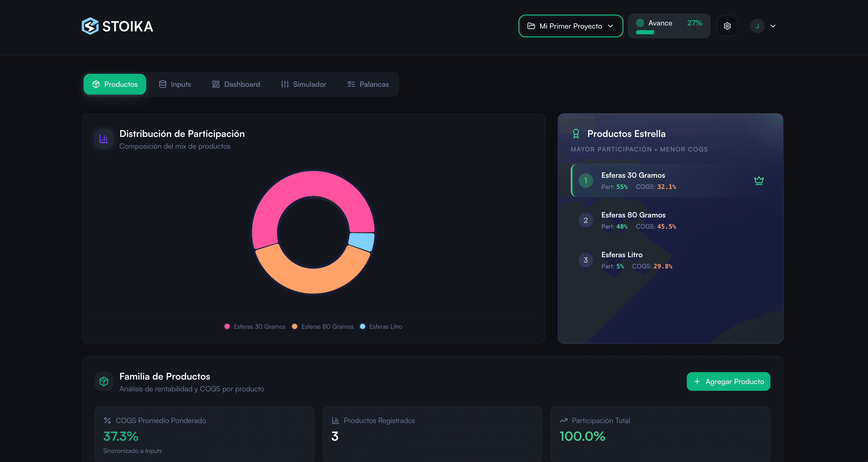The height and width of the screenshot is (462, 868).
Task: Click the Simulador sliders icon
Action: click(x=285, y=84)
